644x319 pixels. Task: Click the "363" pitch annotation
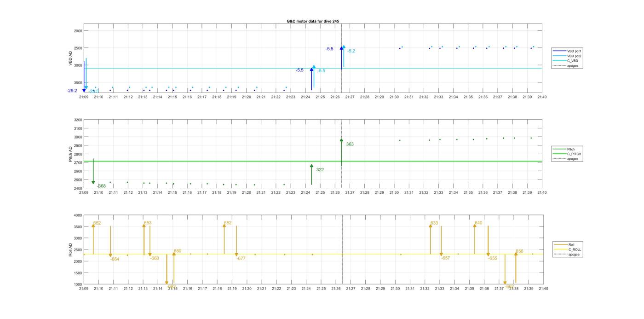click(x=350, y=144)
